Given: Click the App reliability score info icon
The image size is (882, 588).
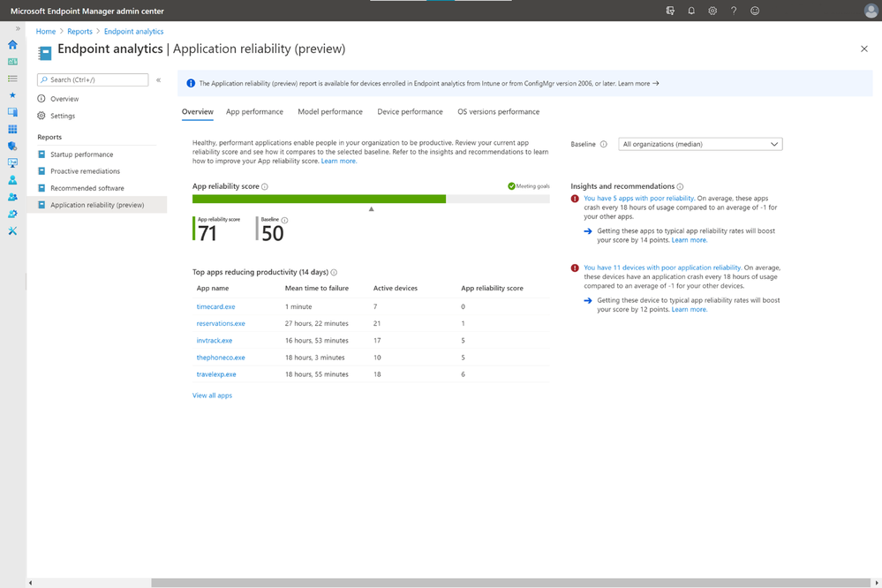Looking at the screenshot, I should [x=265, y=187].
